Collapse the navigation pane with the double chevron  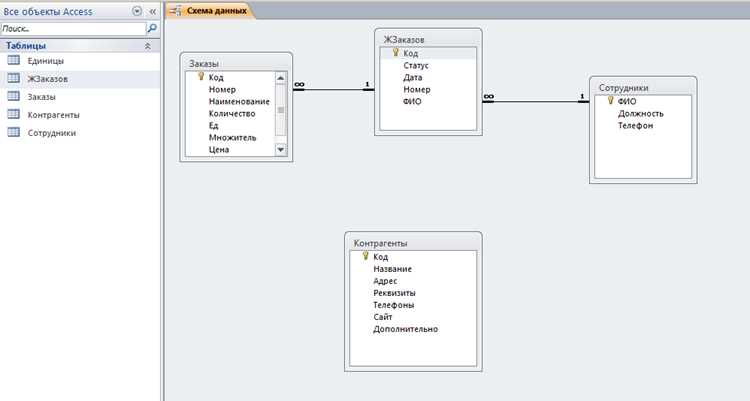[x=152, y=11]
